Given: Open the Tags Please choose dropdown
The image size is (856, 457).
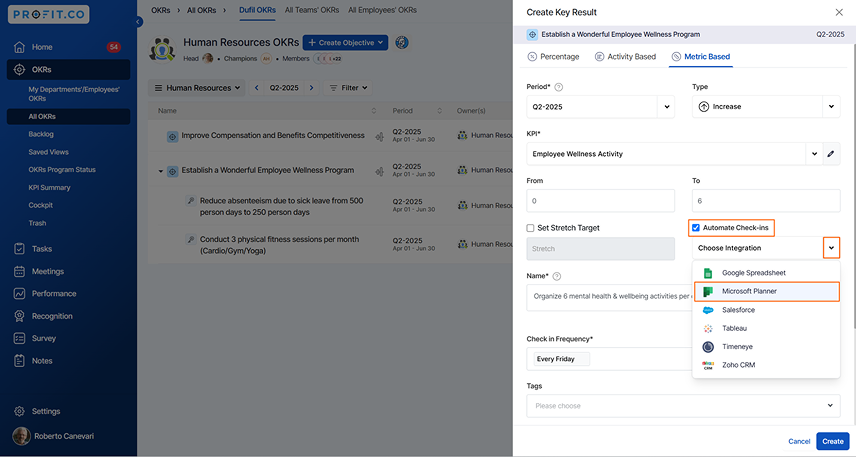Looking at the screenshot, I should point(683,406).
